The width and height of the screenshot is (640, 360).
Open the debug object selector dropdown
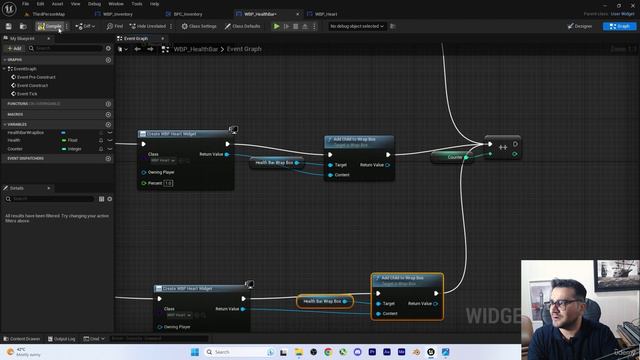357,26
